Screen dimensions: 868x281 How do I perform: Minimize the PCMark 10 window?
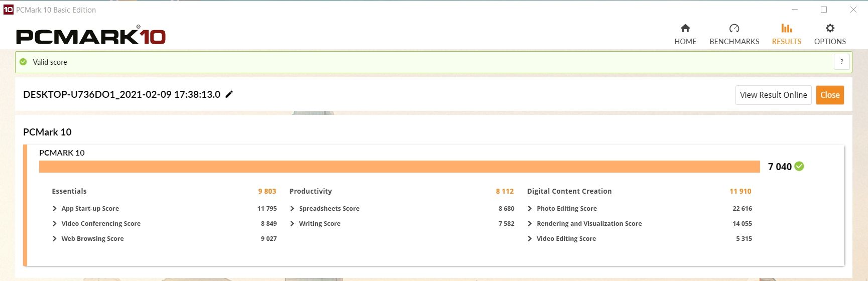[x=795, y=10]
